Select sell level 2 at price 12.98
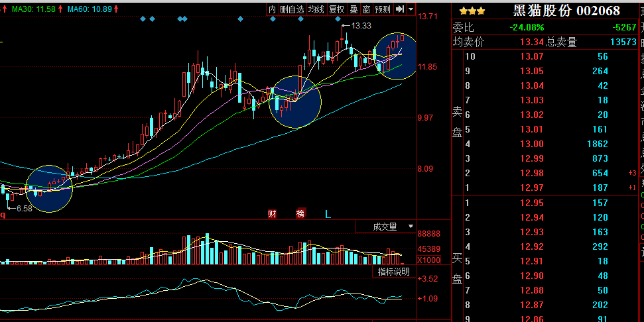The image size is (644, 322). pyautogui.click(x=545, y=173)
